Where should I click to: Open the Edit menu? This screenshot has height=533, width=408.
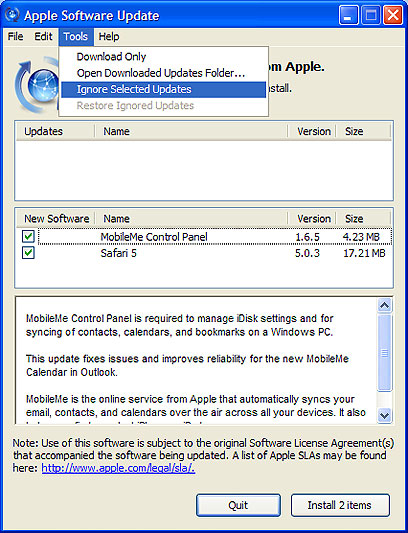click(x=43, y=37)
